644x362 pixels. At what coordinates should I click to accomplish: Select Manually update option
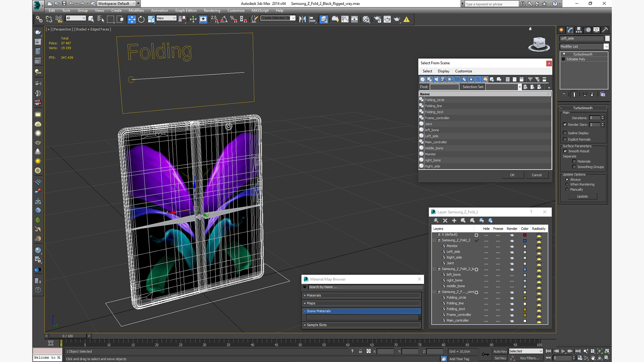pyautogui.click(x=567, y=189)
